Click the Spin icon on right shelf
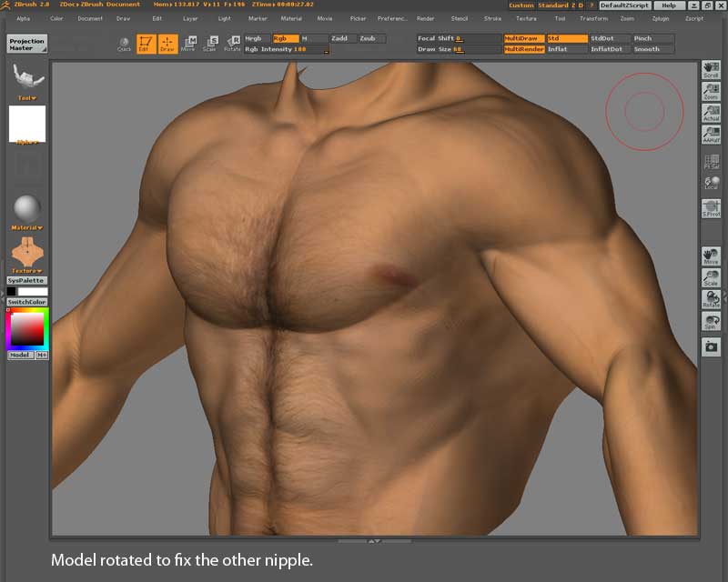Screen dimensions: 728x582 pos(711,322)
